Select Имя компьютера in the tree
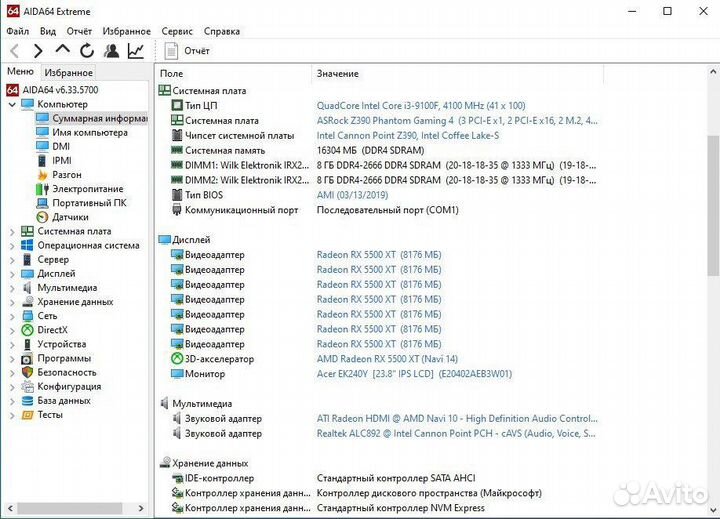The image size is (720, 519). click(x=90, y=132)
